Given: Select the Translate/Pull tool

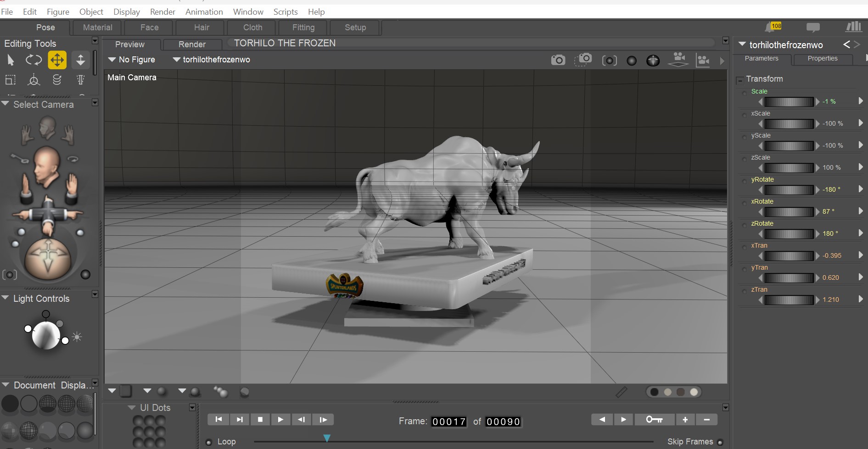Looking at the screenshot, I should tap(57, 60).
